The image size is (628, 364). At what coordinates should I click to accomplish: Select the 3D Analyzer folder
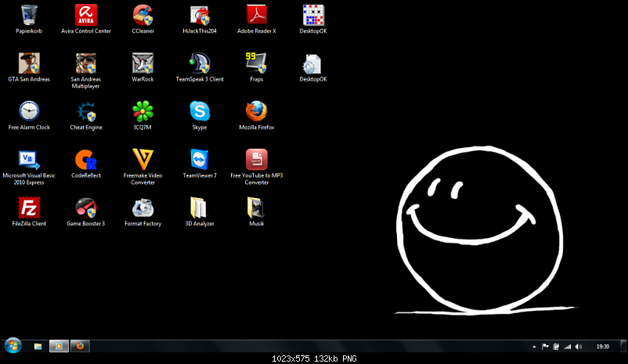pyautogui.click(x=199, y=207)
